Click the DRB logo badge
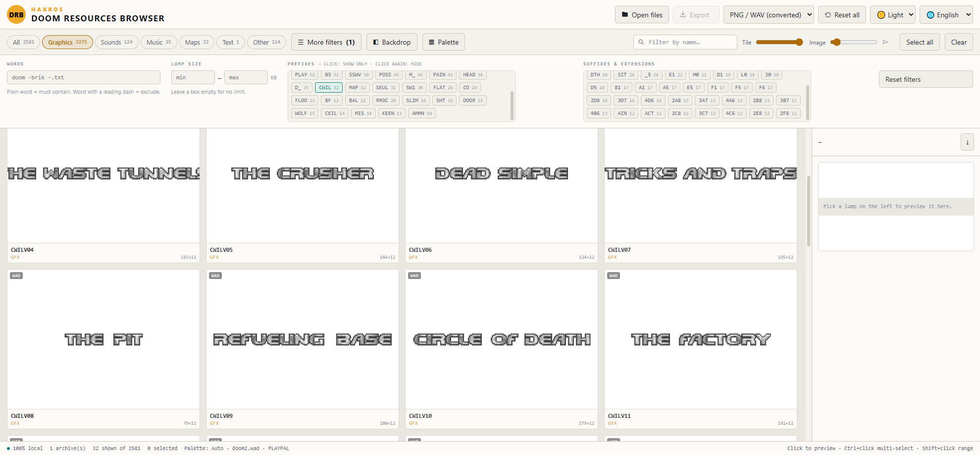The width and height of the screenshot is (980, 455). pyautogui.click(x=16, y=15)
